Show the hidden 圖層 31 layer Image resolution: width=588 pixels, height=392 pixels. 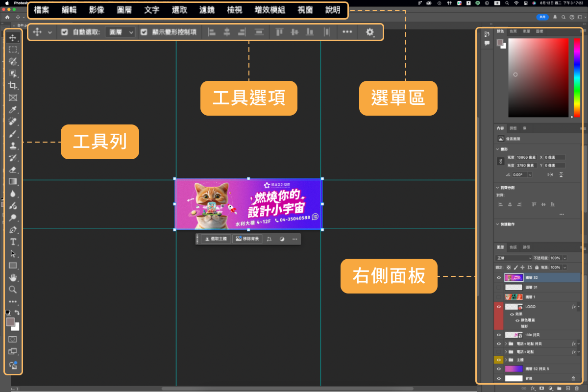[499, 287]
